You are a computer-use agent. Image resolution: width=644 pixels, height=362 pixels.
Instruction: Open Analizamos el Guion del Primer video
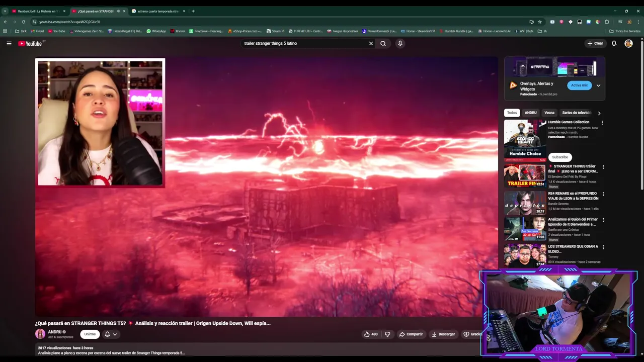coord(525,229)
